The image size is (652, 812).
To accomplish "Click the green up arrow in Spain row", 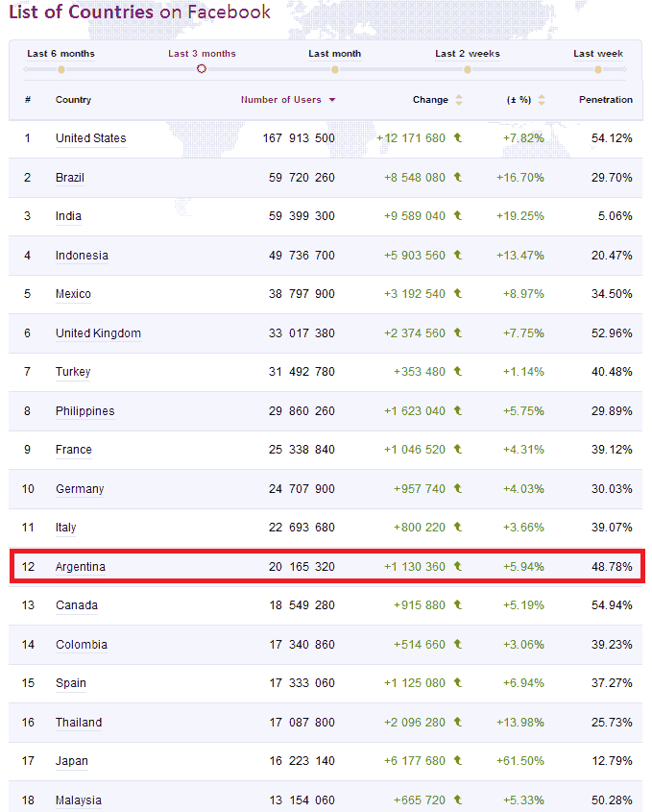I will point(457,682).
